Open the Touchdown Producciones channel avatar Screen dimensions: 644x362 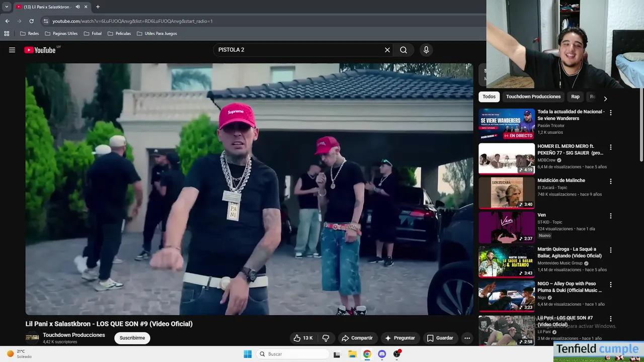tap(32, 338)
